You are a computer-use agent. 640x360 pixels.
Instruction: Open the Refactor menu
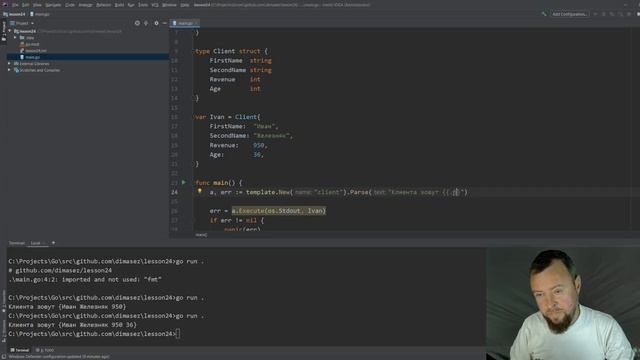point(103,5)
